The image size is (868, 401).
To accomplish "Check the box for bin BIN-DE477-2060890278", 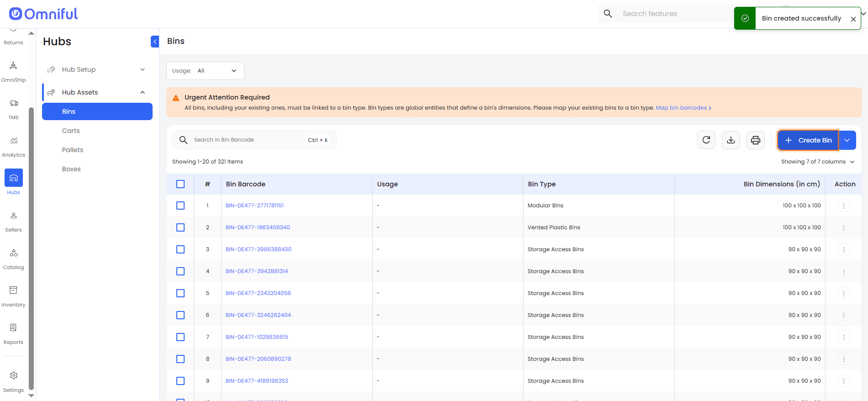I will coord(180,359).
